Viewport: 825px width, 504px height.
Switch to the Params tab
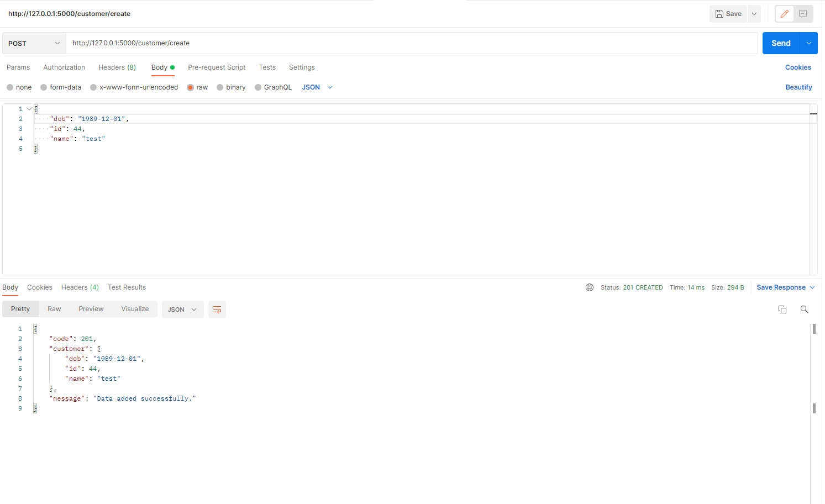click(x=18, y=67)
